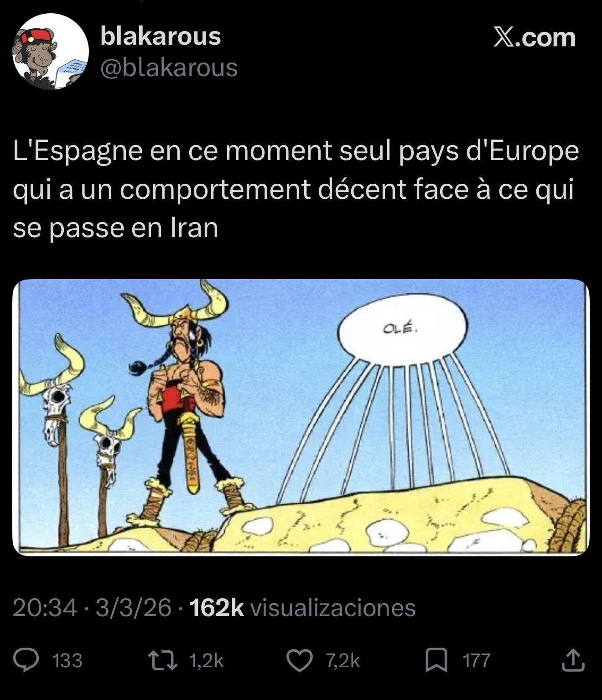This screenshot has width=602, height=700.
Task: Open the @blakarous handle link
Action: click(x=169, y=68)
